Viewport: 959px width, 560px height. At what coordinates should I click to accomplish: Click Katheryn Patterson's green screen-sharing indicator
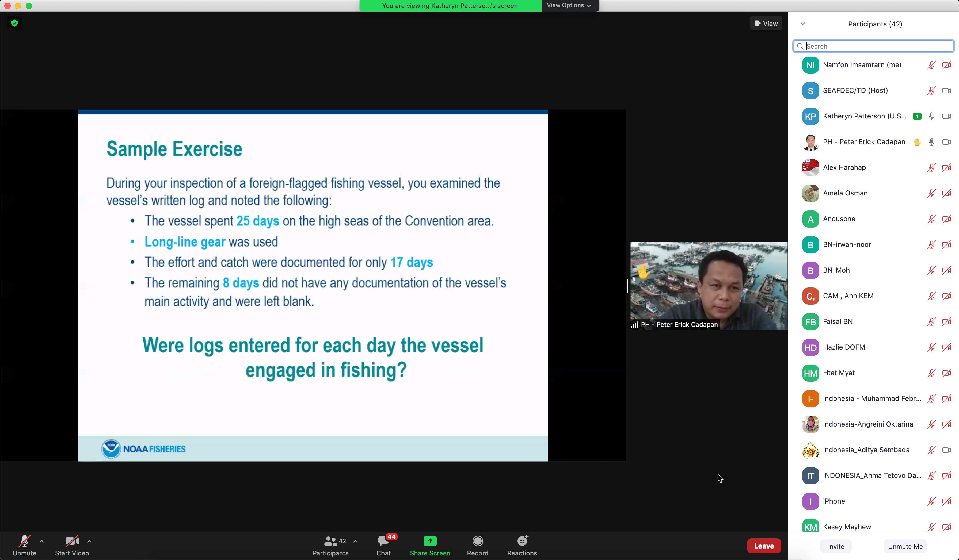click(x=917, y=116)
